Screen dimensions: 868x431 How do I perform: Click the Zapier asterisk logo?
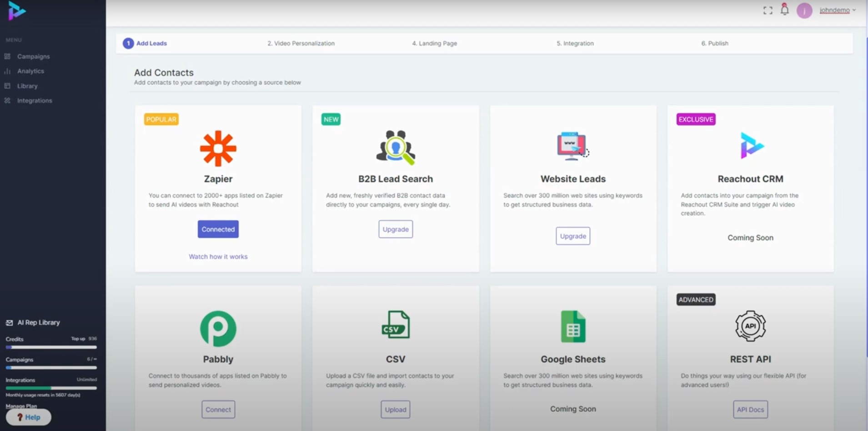[218, 149]
